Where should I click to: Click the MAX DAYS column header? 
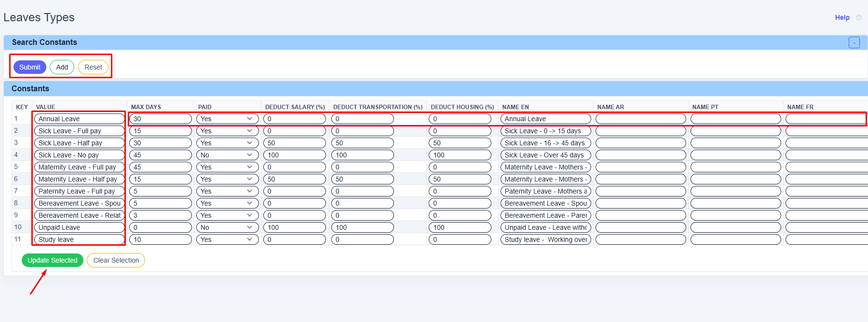(146, 107)
